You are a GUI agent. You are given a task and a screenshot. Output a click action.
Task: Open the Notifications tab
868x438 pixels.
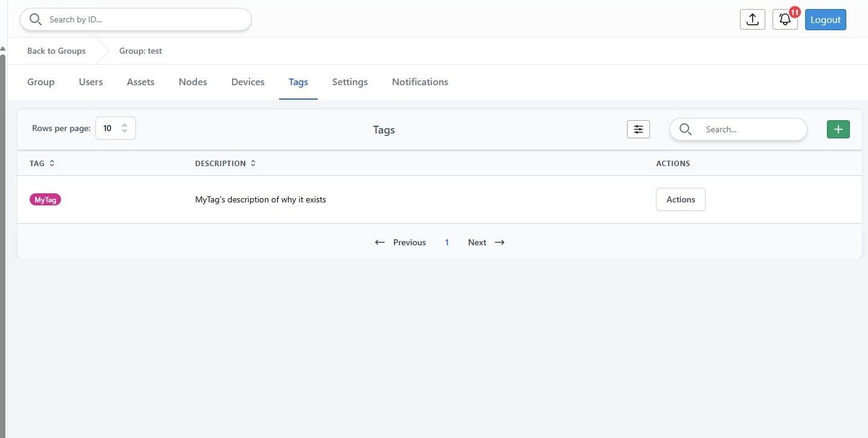point(420,82)
